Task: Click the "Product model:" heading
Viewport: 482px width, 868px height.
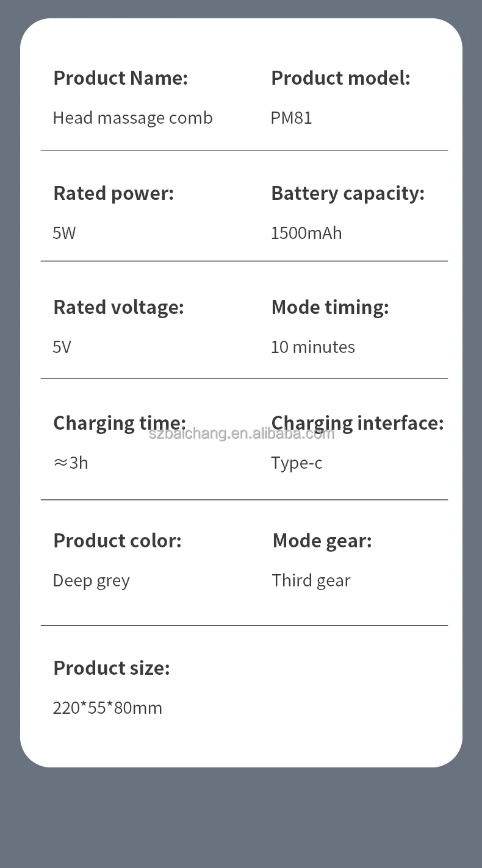Action: click(x=340, y=78)
